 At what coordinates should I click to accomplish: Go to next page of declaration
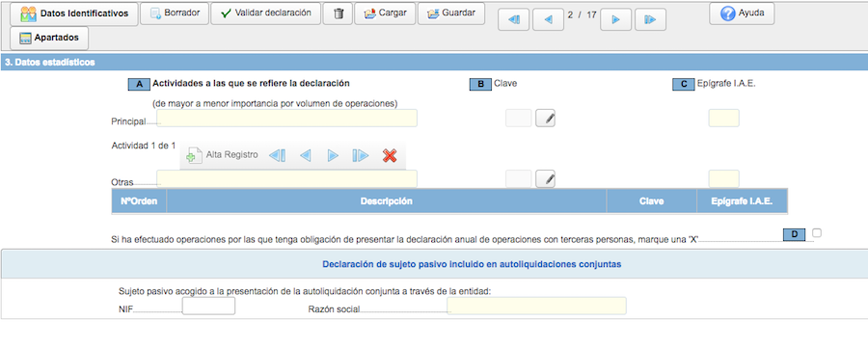[615, 19]
